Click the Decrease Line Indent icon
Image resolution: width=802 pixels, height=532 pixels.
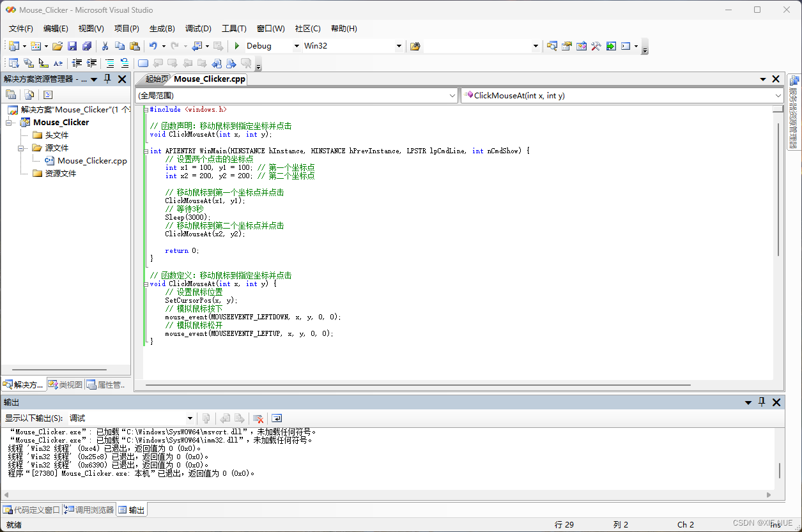[77, 63]
